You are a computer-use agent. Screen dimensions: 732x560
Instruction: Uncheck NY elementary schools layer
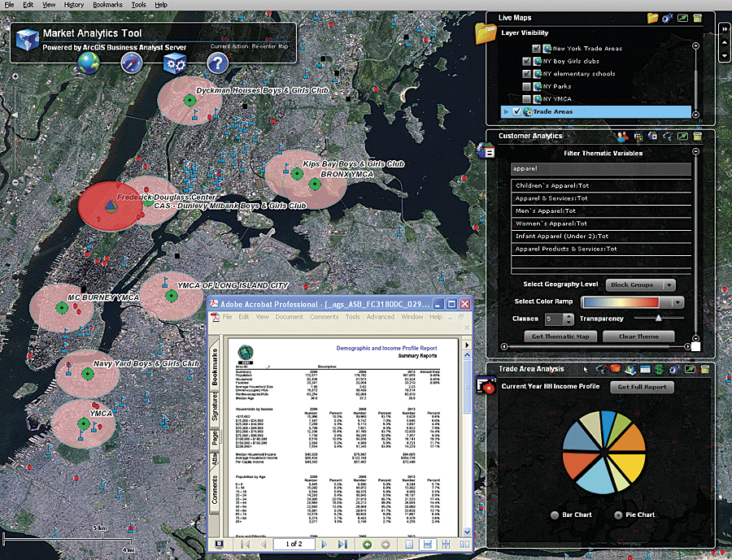tap(526, 74)
